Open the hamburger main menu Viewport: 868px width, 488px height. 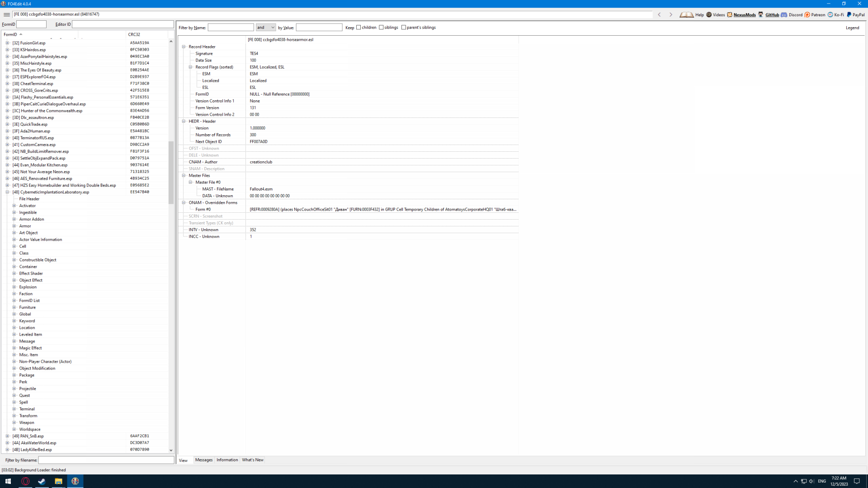[7, 14]
